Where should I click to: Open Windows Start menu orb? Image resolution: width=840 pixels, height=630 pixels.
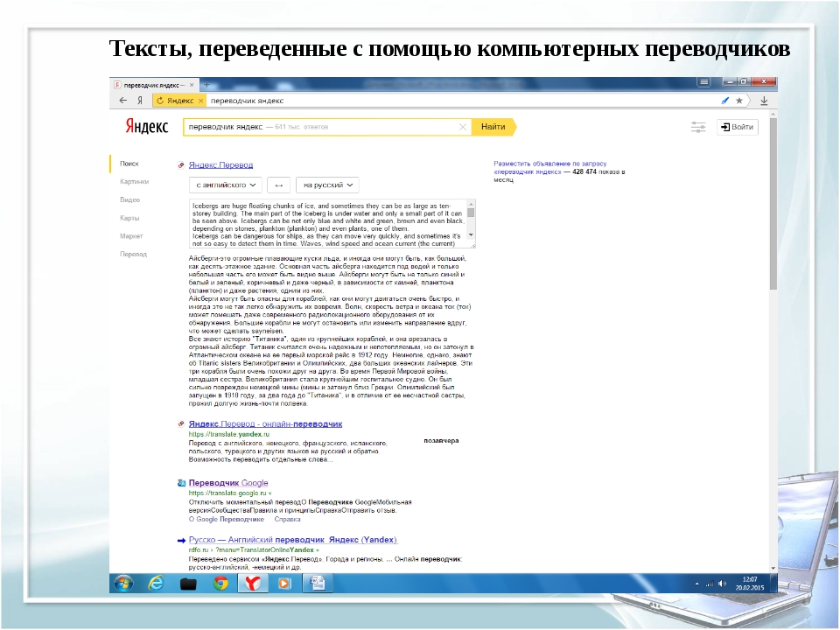pos(123,583)
